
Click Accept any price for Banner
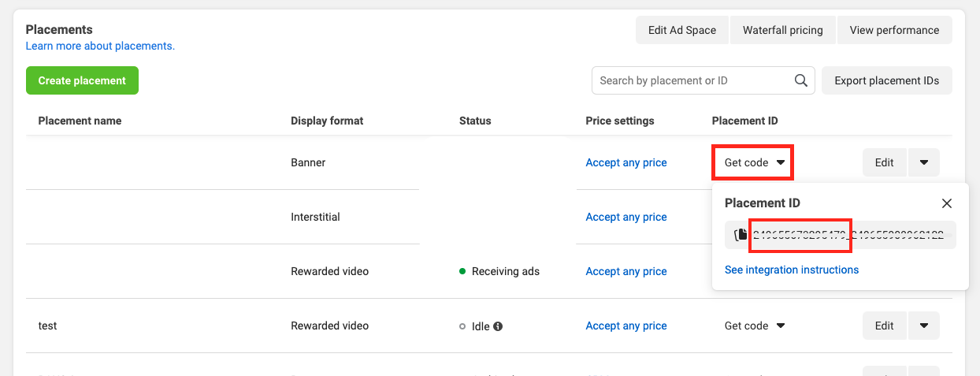pyautogui.click(x=626, y=162)
